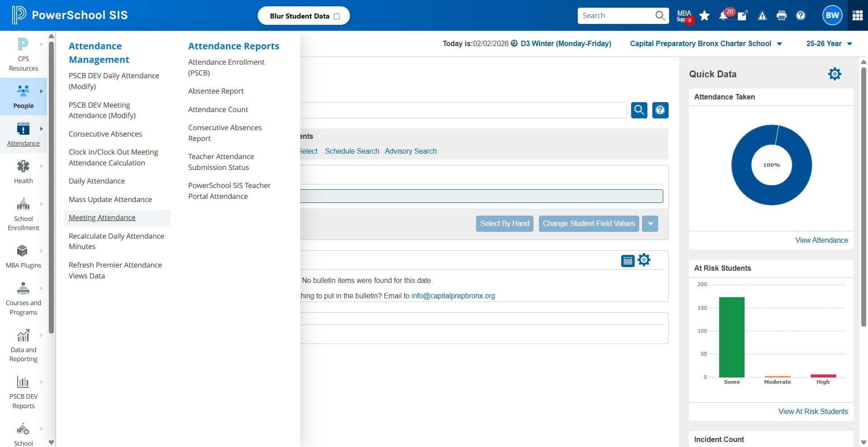
Task: Click the printer icon in header
Action: click(781, 16)
